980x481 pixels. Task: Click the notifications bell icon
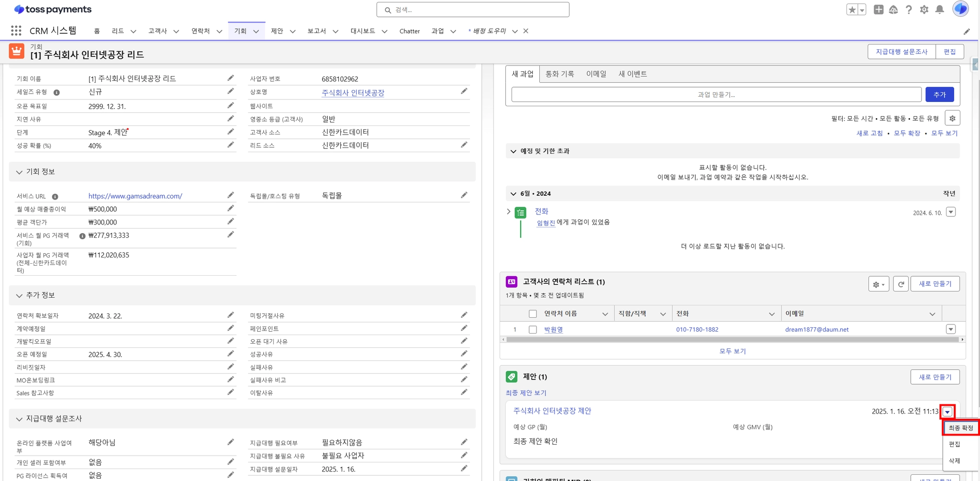(939, 10)
